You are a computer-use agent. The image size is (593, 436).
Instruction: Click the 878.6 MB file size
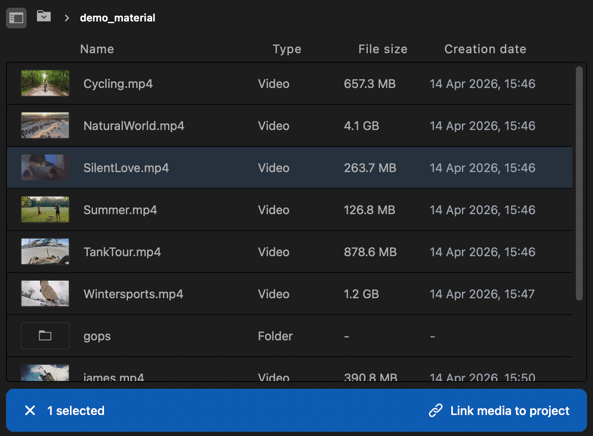pos(370,252)
